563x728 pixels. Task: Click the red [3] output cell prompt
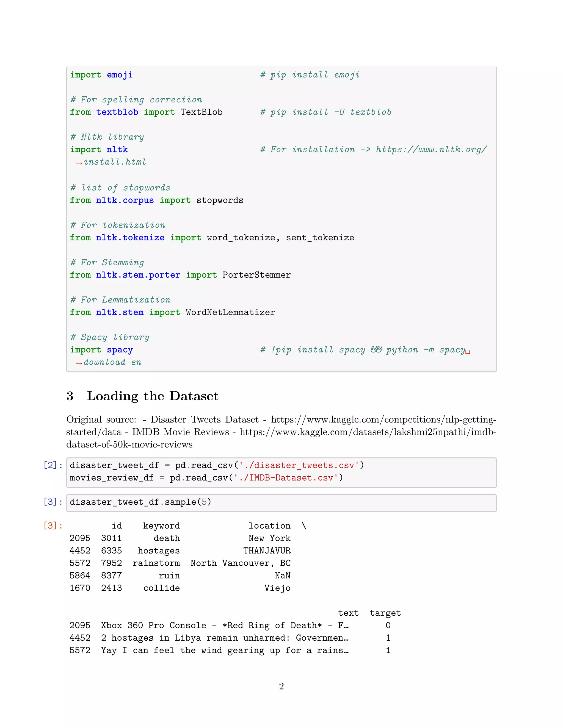click(53, 526)
